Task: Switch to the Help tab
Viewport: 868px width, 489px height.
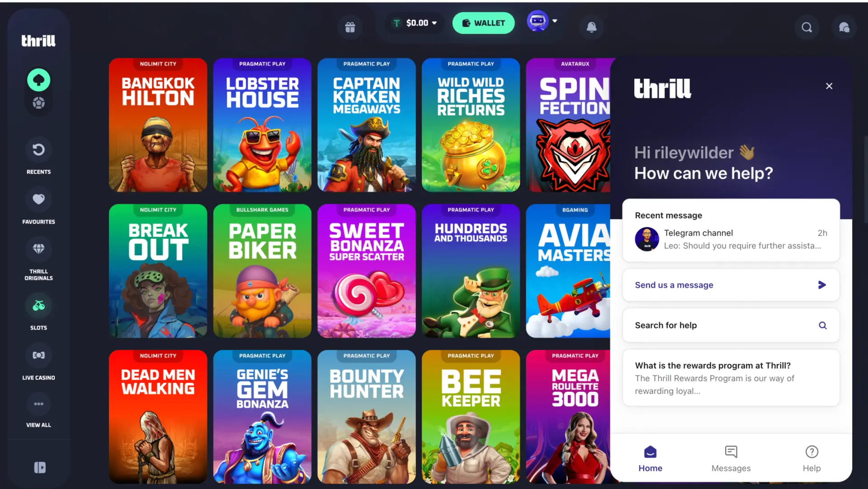Action: [x=811, y=459]
